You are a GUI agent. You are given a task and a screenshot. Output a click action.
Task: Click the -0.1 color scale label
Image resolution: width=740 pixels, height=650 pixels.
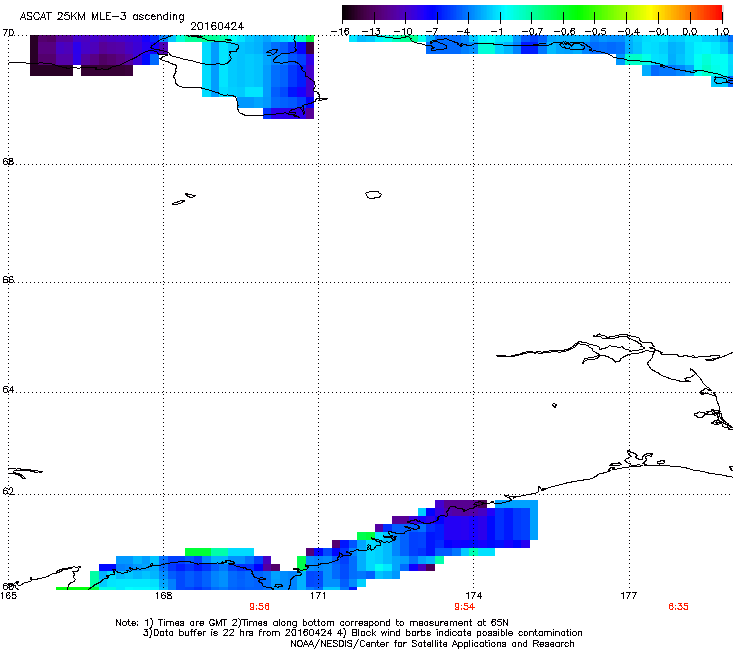[x=659, y=32]
